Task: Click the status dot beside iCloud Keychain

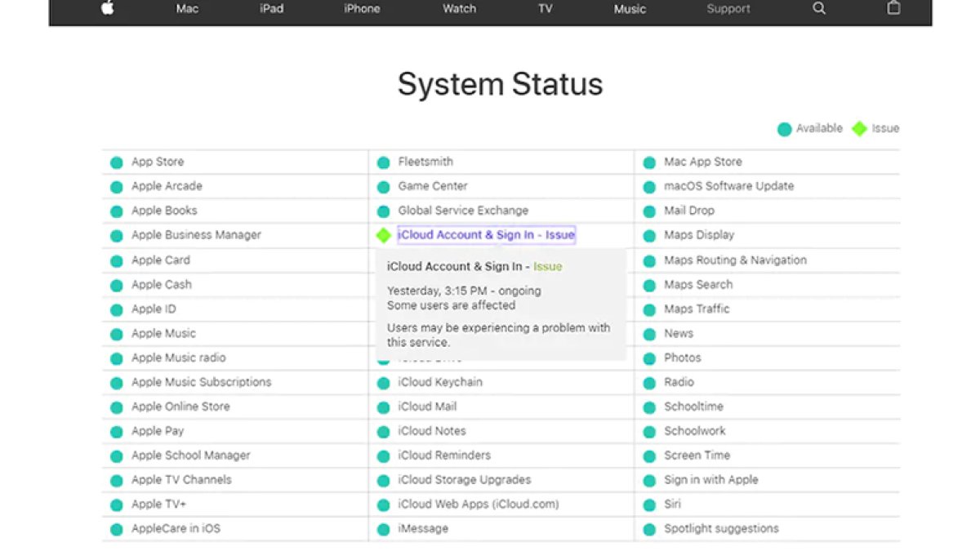Action: pyautogui.click(x=383, y=383)
